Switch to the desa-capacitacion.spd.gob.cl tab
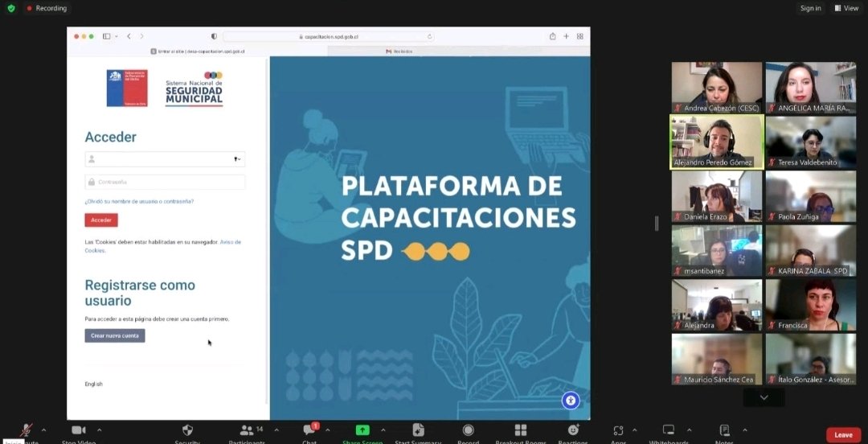Viewport: 868px width, 444px height. 198,51
